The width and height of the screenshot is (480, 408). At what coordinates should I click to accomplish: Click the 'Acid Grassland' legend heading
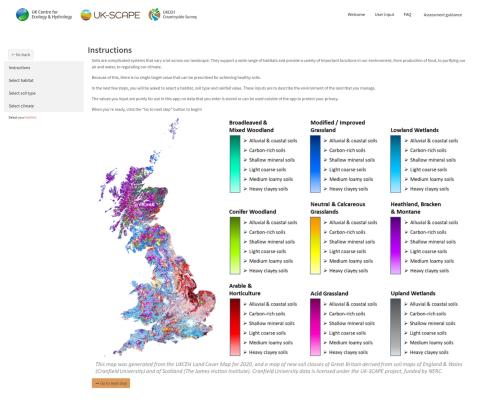pyautogui.click(x=329, y=293)
